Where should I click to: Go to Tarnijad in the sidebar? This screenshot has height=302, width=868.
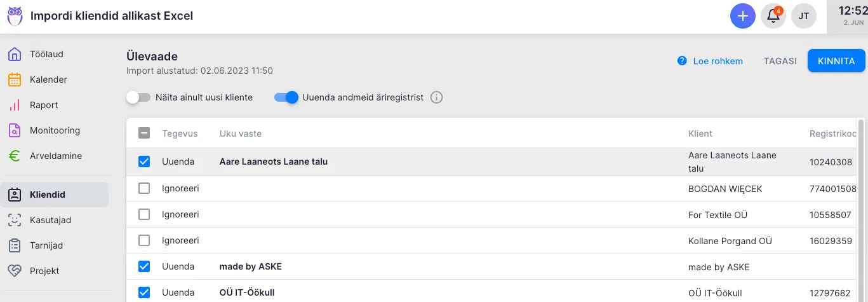click(x=46, y=245)
